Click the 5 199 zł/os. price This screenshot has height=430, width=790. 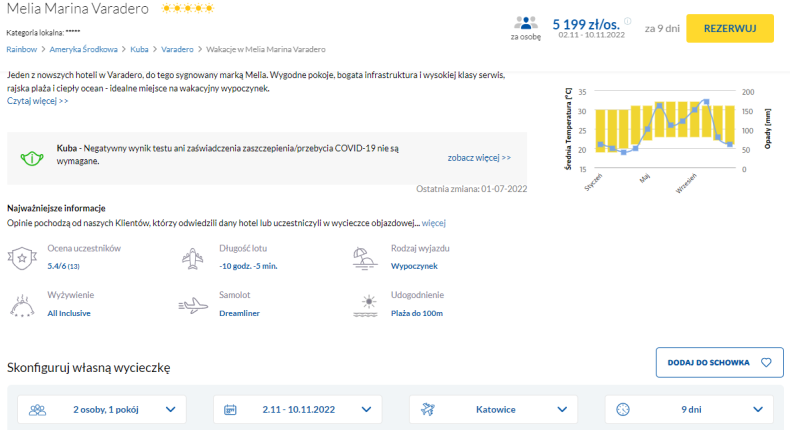tap(586, 24)
